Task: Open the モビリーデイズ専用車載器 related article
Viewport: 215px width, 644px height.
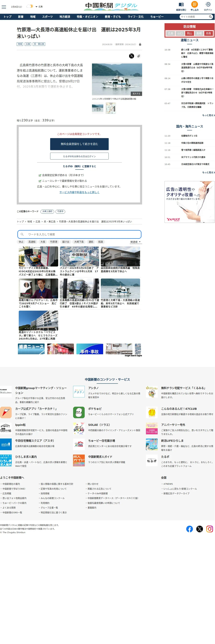Action: click(x=38, y=261)
